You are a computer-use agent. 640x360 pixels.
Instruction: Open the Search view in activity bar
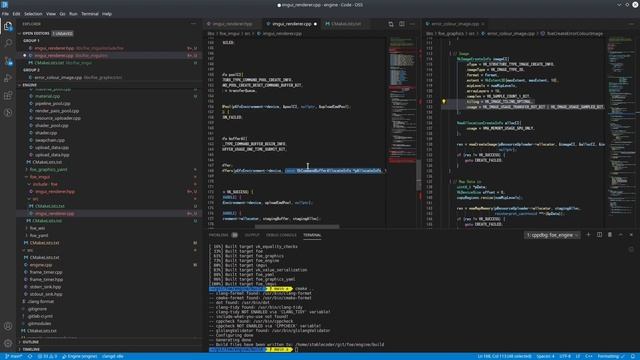pyautogui.click(x=8, y=43)
